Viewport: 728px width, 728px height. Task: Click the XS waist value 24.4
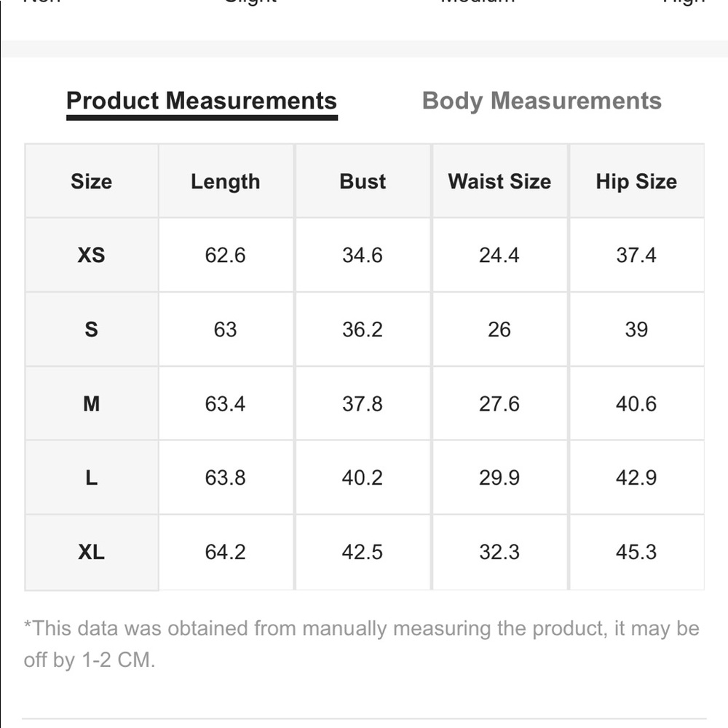pos(499,256)
